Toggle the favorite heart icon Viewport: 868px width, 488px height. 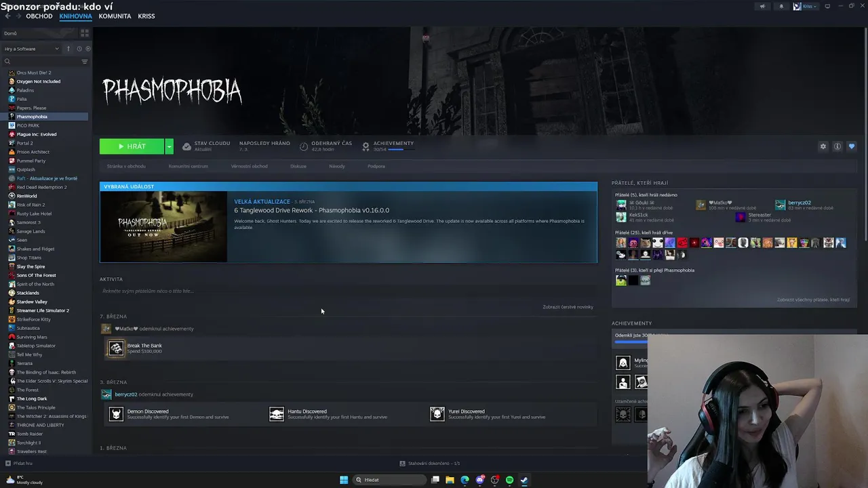tap(852, 146)
